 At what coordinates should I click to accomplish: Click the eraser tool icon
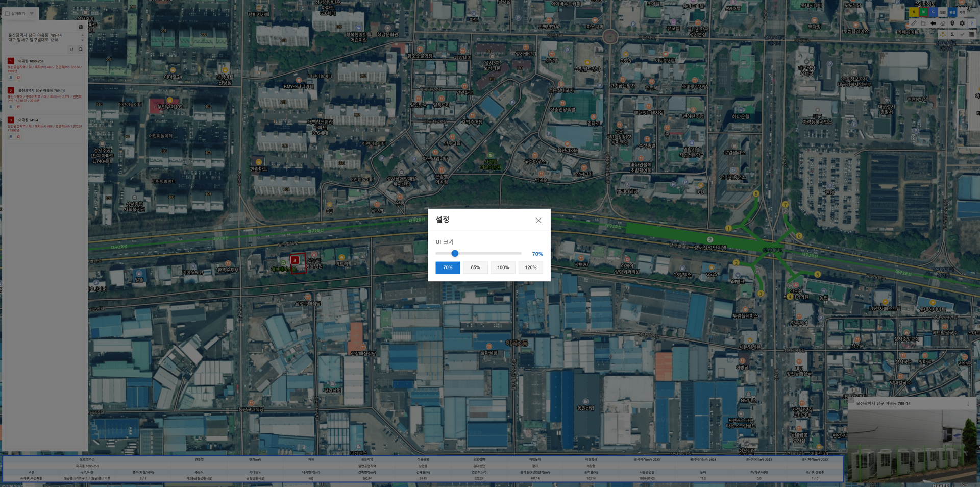tap(943, 23)
